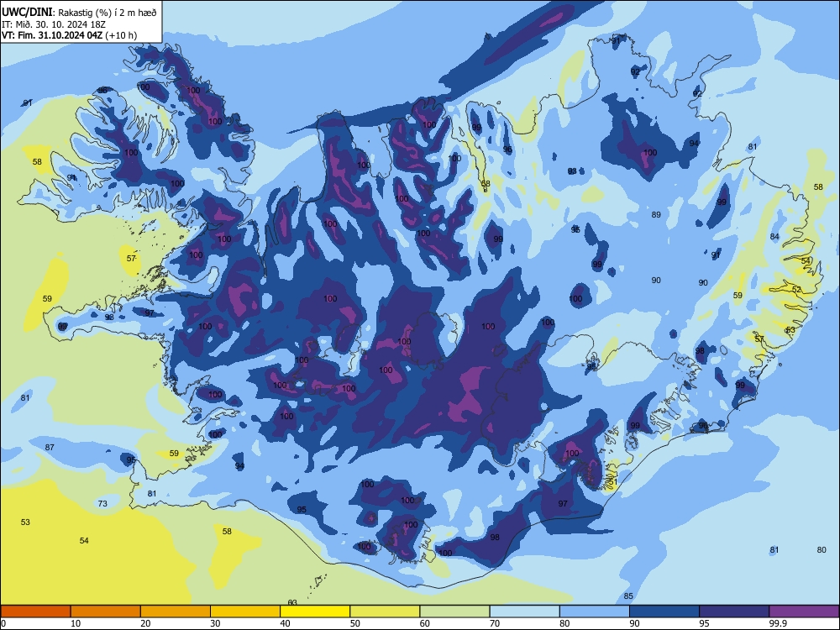Click the '84' humidity value on map
The height and width of the screenshot is (630, 840).
point(774,237)
